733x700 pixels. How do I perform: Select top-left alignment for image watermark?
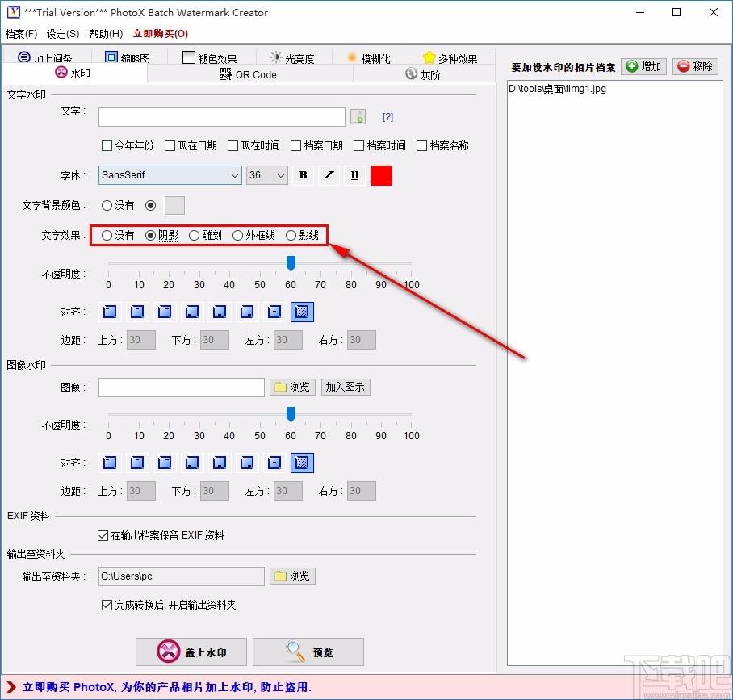tap(110, 463)
